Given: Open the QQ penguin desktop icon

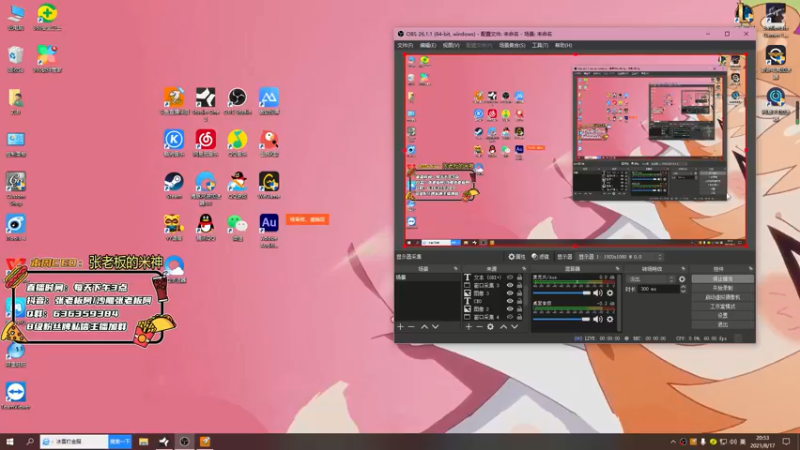Looking at the screenshot, I should click(205, 227).
